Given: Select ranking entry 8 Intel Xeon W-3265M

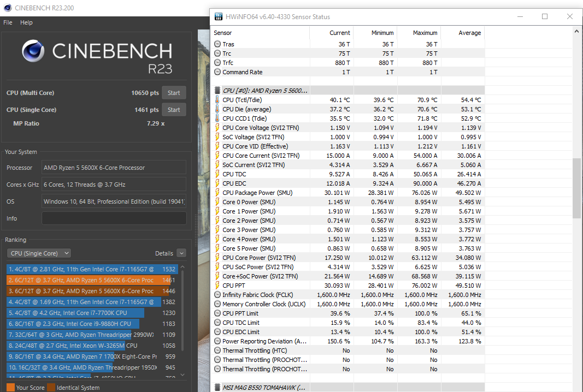Looking at the screenshot, I should click(92, 346).
